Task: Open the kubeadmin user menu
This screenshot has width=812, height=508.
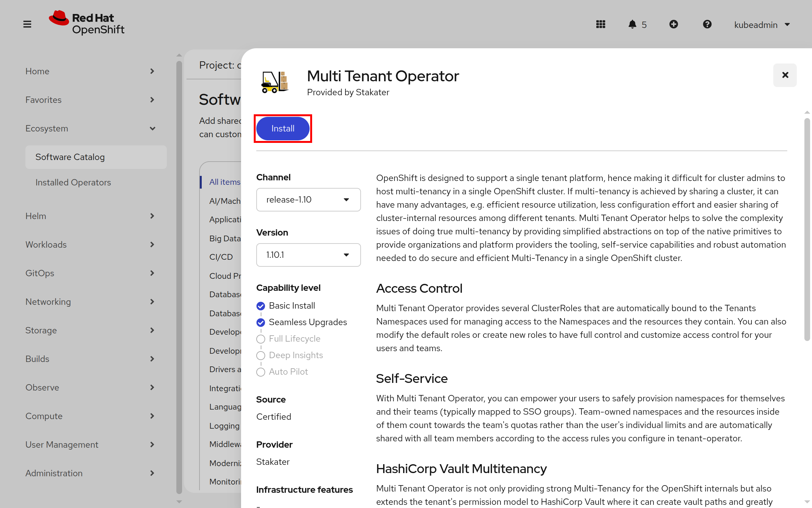Action: pyautogui.click(x=762, y=24)
